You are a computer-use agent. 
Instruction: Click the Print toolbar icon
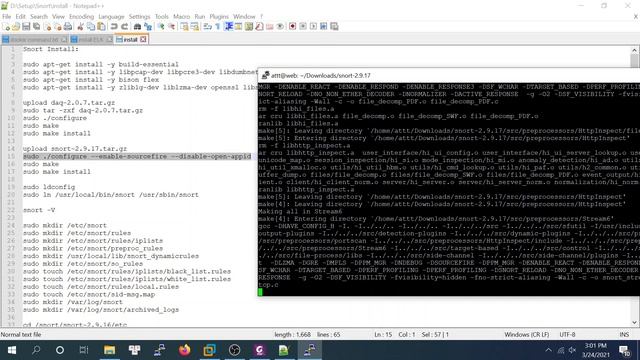click(68, 27)
